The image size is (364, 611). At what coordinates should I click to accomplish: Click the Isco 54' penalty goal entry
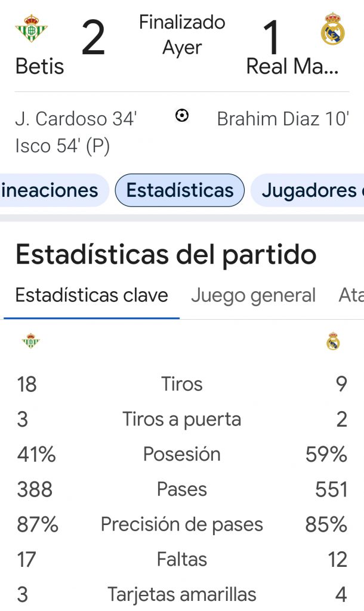pyautogui.click(x=62, y=146)
